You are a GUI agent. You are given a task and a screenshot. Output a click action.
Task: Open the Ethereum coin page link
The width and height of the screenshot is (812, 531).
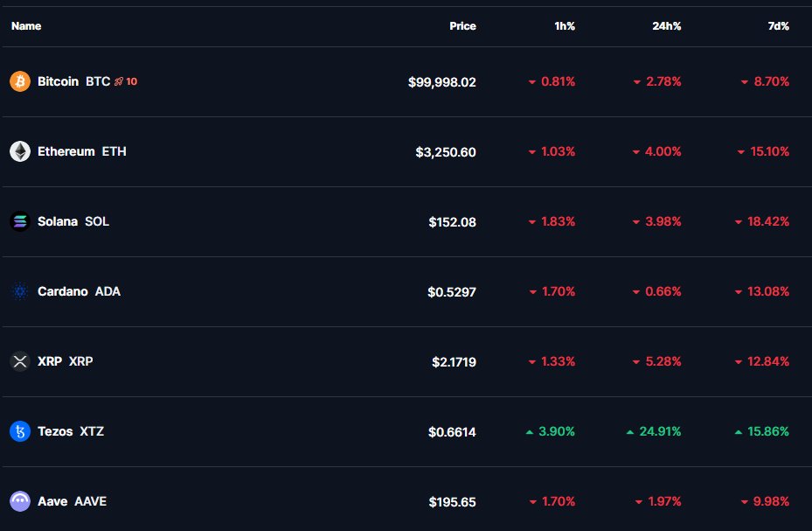click(x=66, y=151)
